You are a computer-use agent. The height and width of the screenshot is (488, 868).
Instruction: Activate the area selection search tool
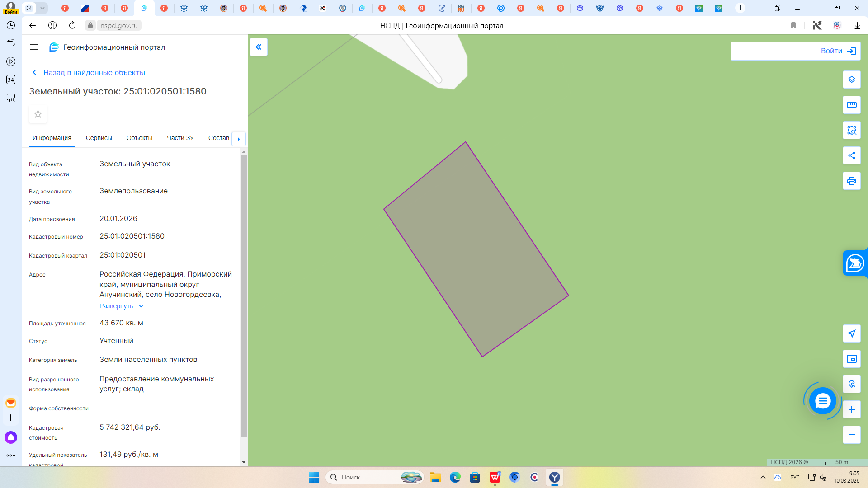[851, 130]
